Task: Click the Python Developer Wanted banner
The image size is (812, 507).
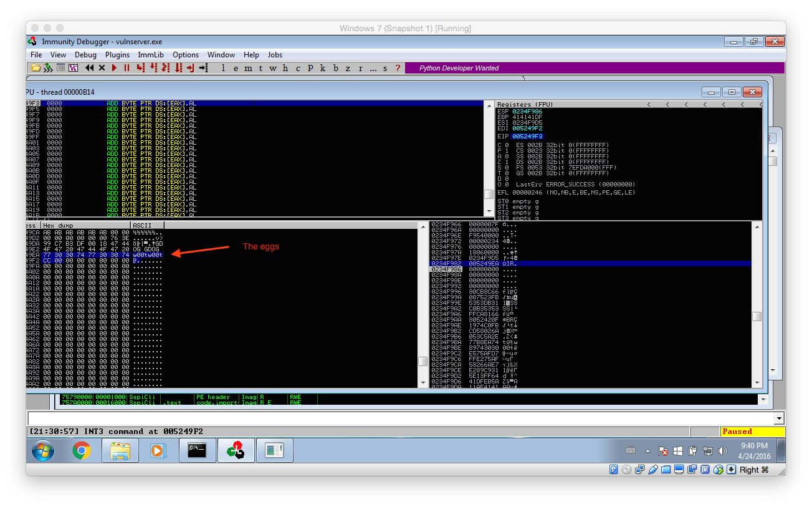Action: pyautogui.click(x=594, y=68)
